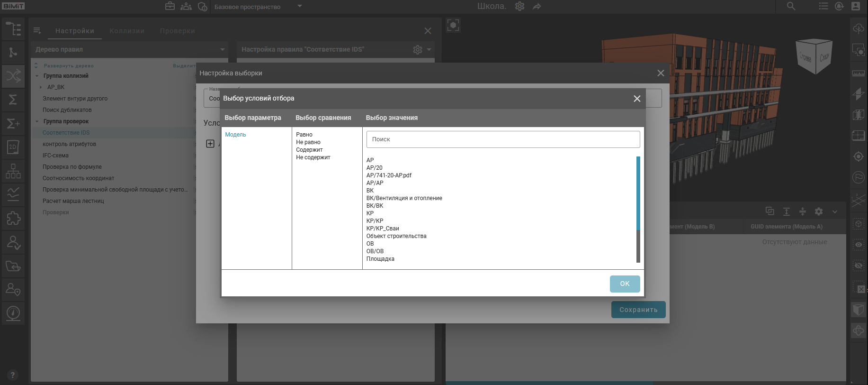Open the branch versions tool in left sidebar
Image resolution: width=868 pixels, height=385 pixels.
(13, 52)
